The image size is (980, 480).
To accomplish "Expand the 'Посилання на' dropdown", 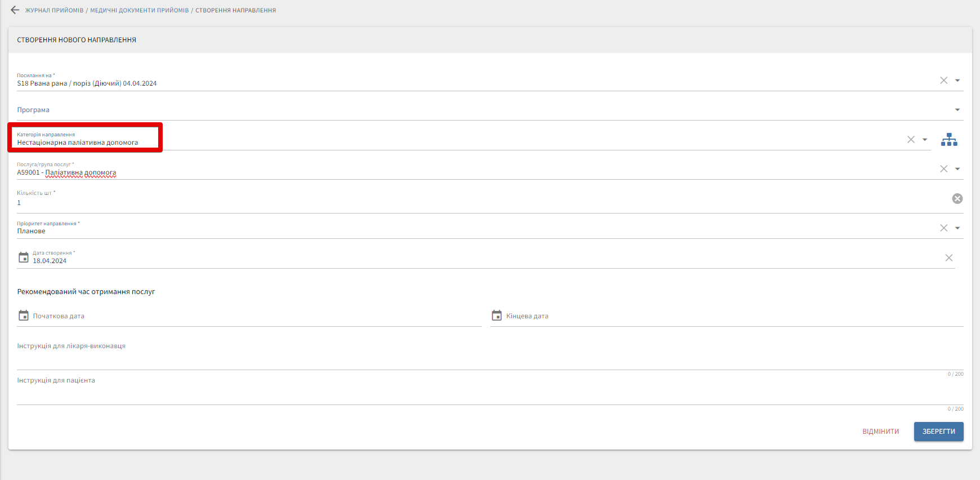I will click(x=957, y=81).
